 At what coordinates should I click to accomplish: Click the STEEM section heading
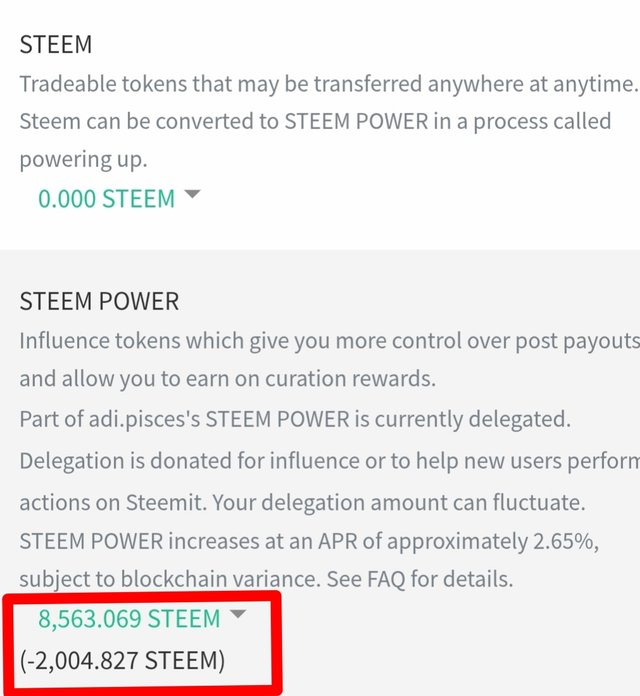click(56, 45)
